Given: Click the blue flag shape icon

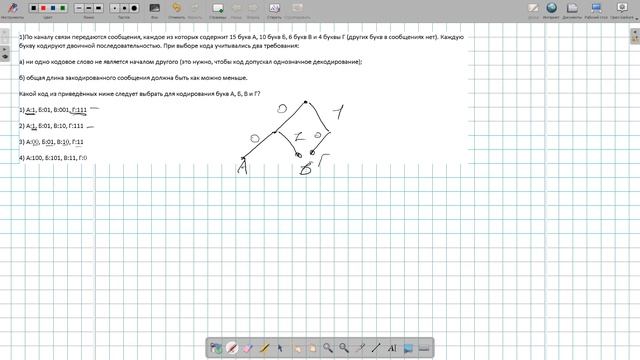Looking at the screenshot, I should click(x=408, y=348).
